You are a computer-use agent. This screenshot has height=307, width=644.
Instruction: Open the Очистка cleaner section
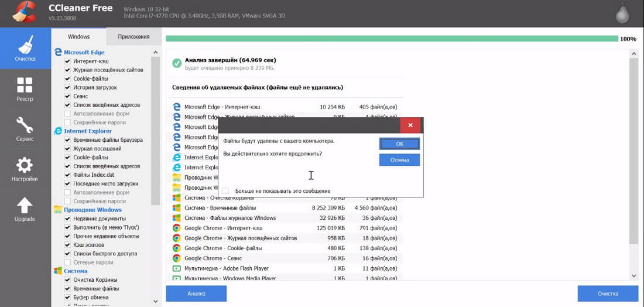(25, 48)
